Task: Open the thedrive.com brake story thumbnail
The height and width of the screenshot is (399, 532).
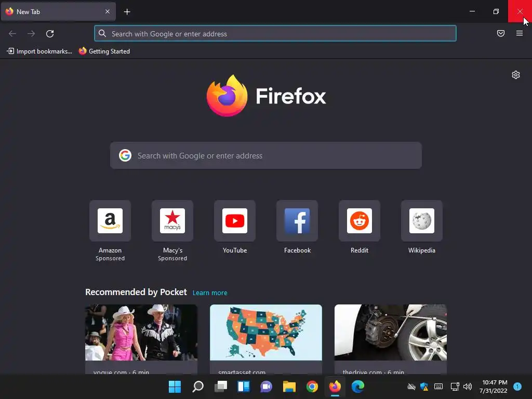Action: [x=391, y=332]
